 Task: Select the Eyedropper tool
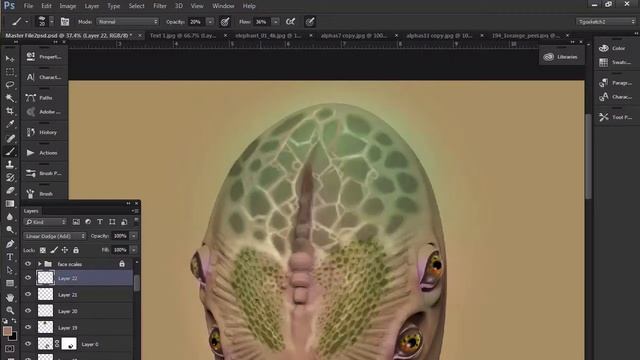point(10,124)
